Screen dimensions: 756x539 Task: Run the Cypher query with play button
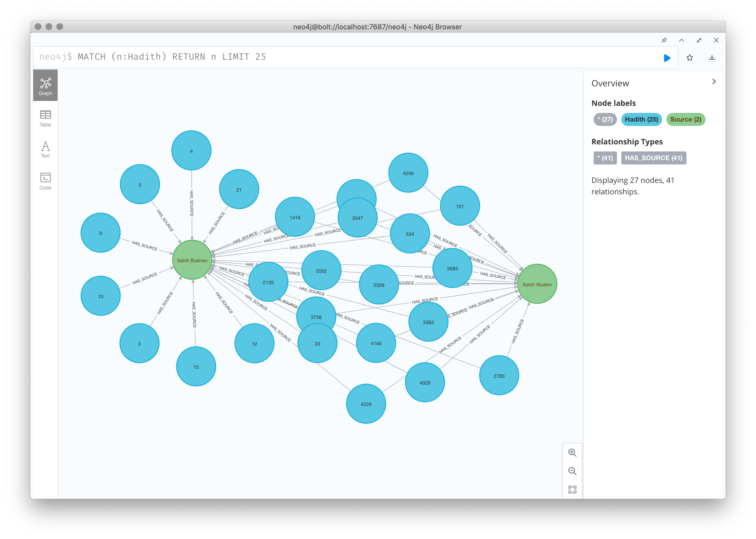point(667,58)
